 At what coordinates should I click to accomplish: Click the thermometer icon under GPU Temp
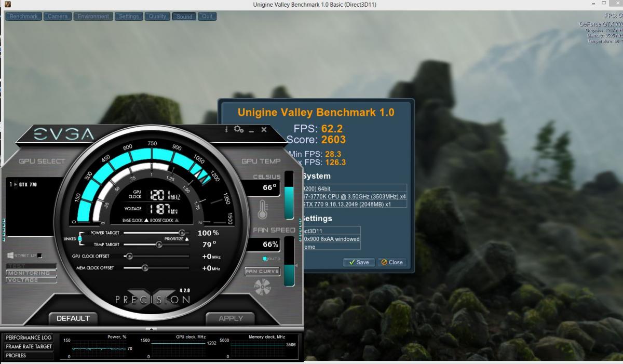[x=262, y=209]
